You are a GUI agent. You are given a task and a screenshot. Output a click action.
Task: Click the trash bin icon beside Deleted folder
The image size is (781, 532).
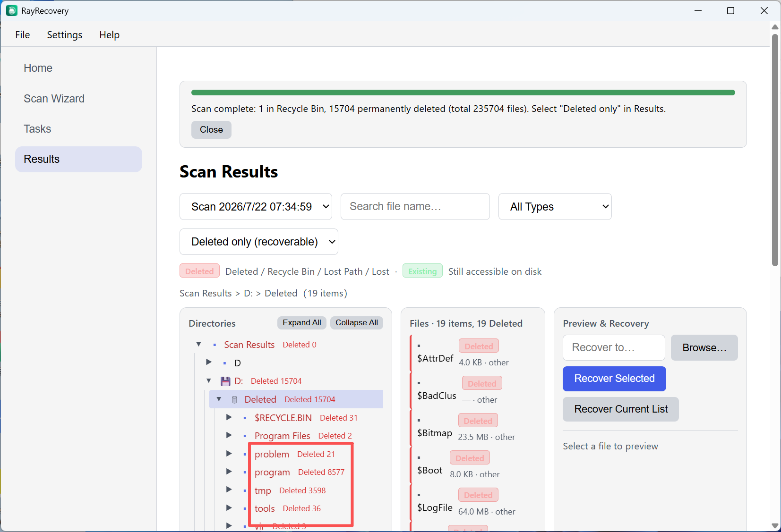(x=234, y=399)
